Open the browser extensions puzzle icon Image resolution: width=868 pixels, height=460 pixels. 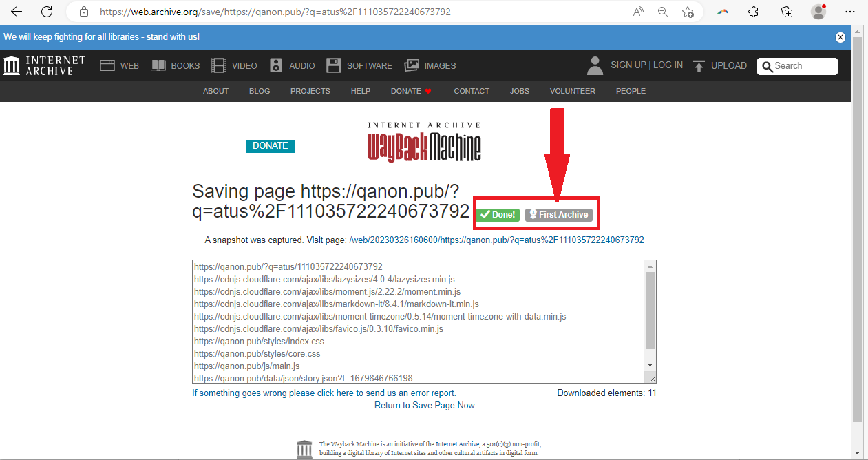[754, 12]
